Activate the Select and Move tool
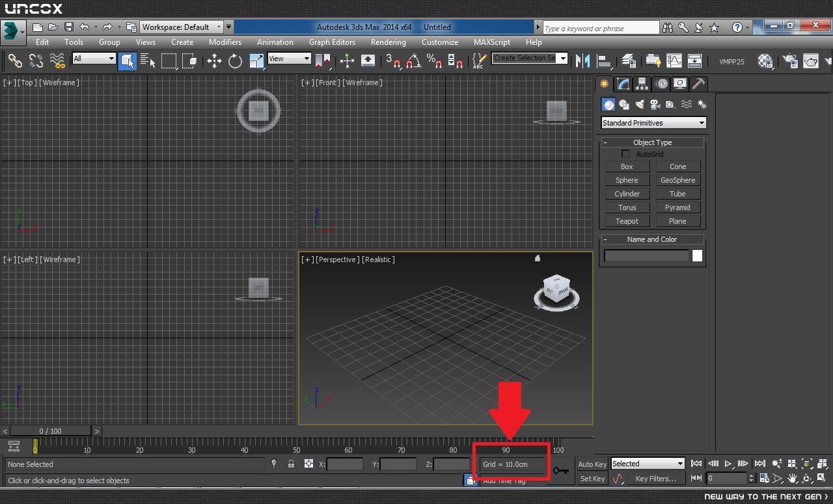This screenshot has height=504, width=833. pyautogui.click(x=214, y=60)
